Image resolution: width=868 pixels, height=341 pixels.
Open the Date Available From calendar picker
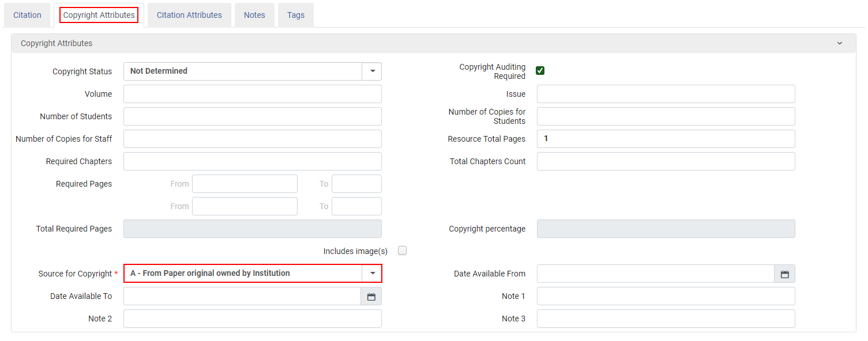784,274
